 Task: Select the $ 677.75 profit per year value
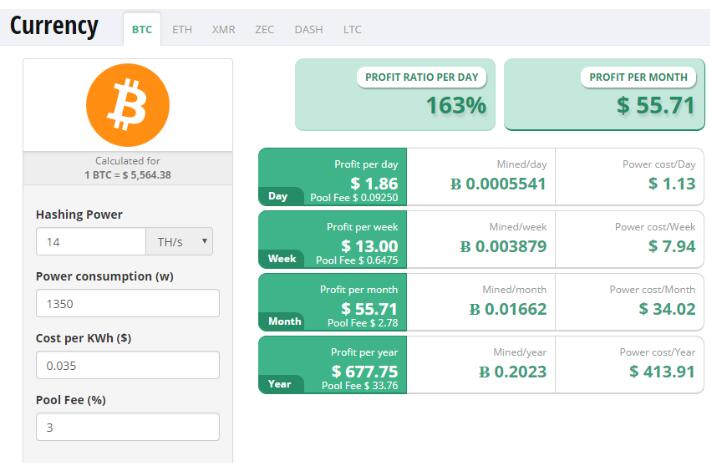coord(365,372)
